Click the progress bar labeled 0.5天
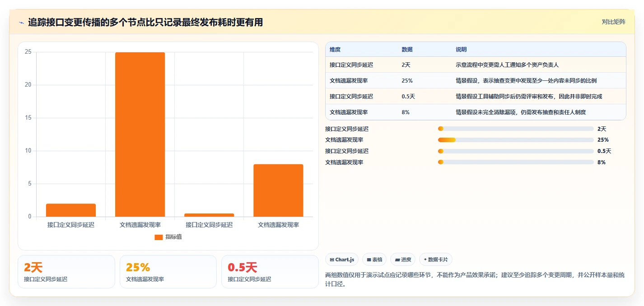644x306 pixels. click(x=516, y=151)
